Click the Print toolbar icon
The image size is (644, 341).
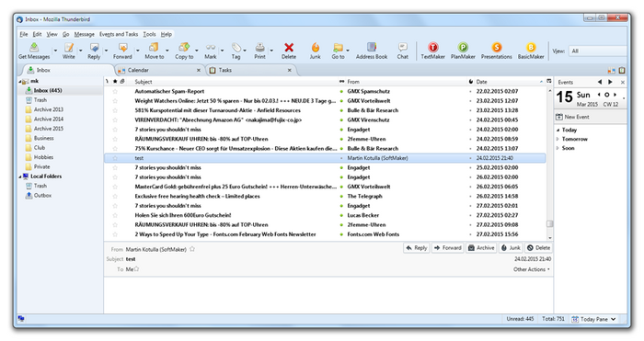260,47
